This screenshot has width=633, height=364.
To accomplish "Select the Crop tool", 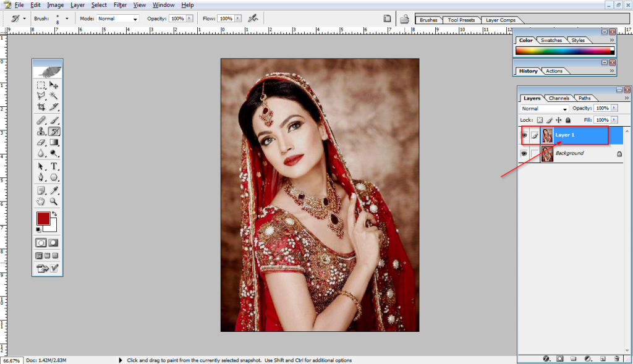I will [x=41, y=106].
